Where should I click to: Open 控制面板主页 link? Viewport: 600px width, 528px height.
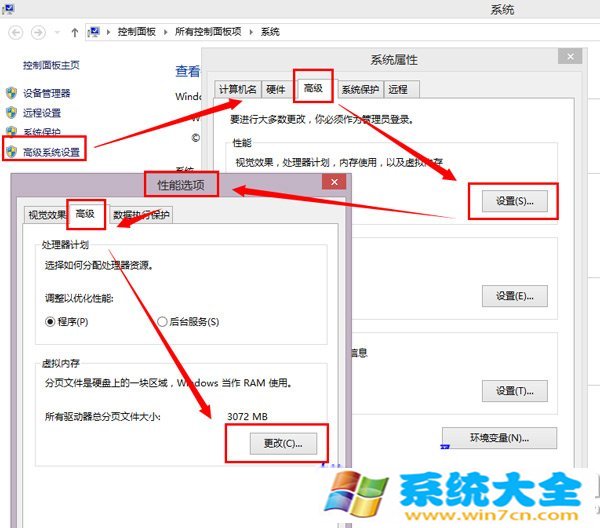51,65
